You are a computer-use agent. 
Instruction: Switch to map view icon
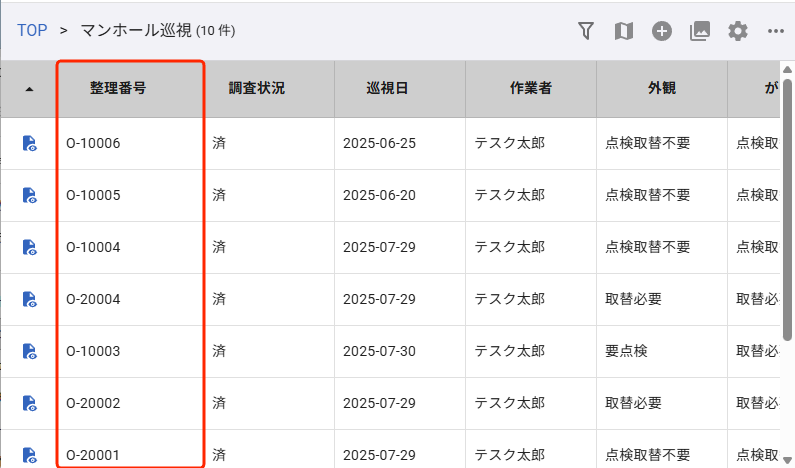(623, 31)
